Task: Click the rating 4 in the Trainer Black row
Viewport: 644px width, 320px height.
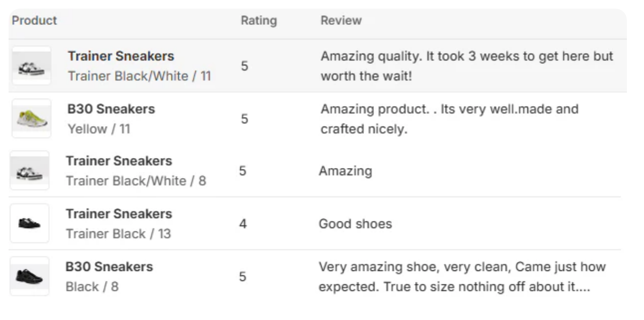Action: point(243,224)
